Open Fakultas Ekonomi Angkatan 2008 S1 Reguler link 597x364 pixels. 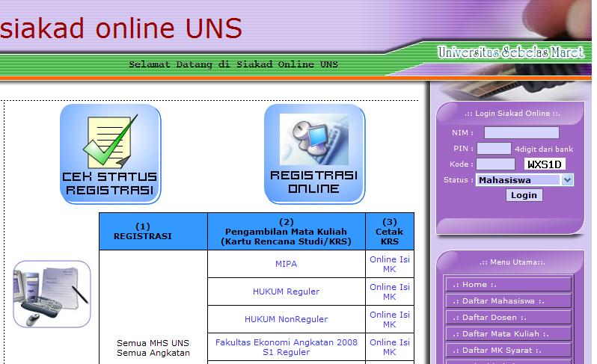287,348
